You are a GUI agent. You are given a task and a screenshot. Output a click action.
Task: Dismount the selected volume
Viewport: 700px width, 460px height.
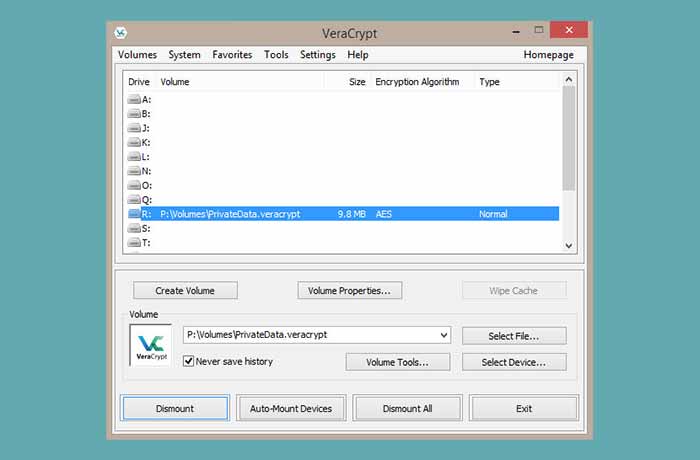click(175, 408)
